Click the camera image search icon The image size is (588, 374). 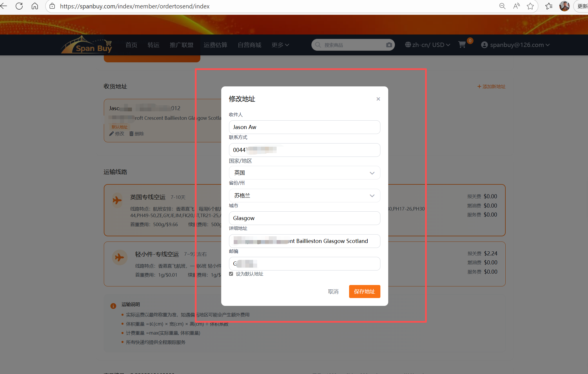(389, 45)
